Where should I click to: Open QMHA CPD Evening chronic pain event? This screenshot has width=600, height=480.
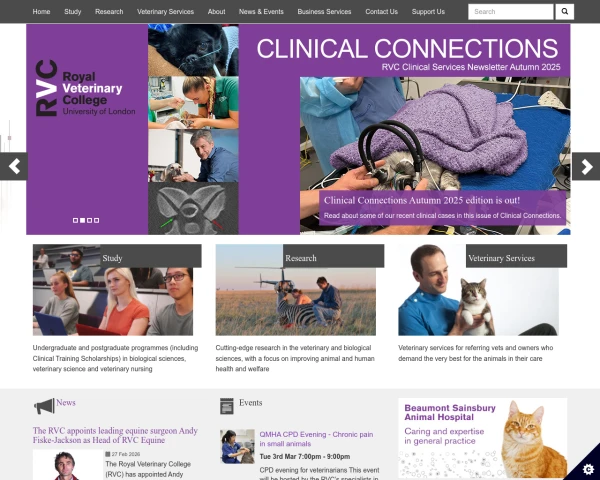[316, 439]
